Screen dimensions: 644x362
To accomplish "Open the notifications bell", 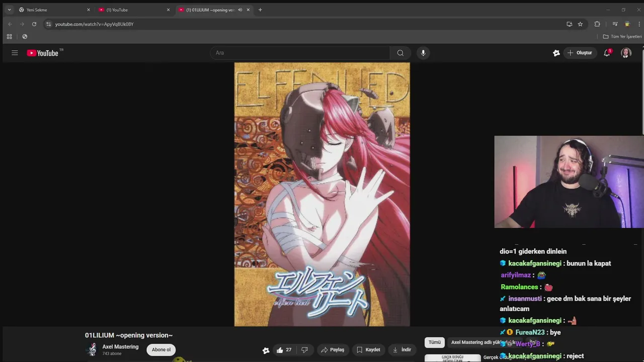I will point(607,53).
